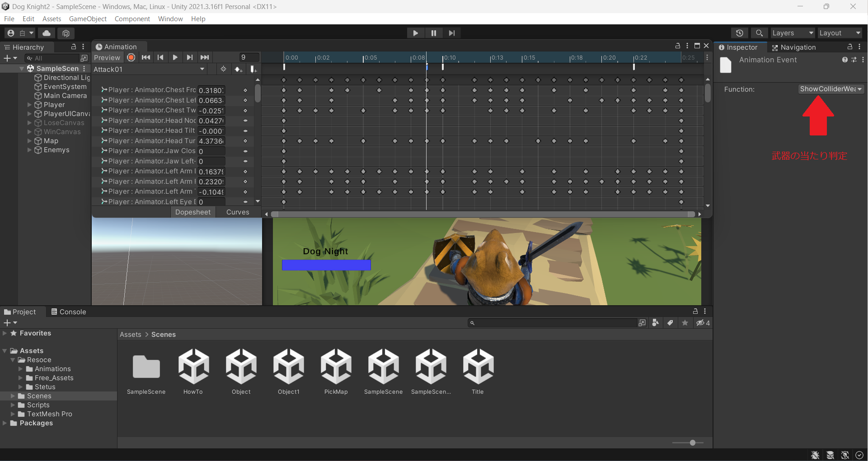The height and width of the screenshot is (461, 868).
Task: Toggle animation recording mode button
Action: 131,57
